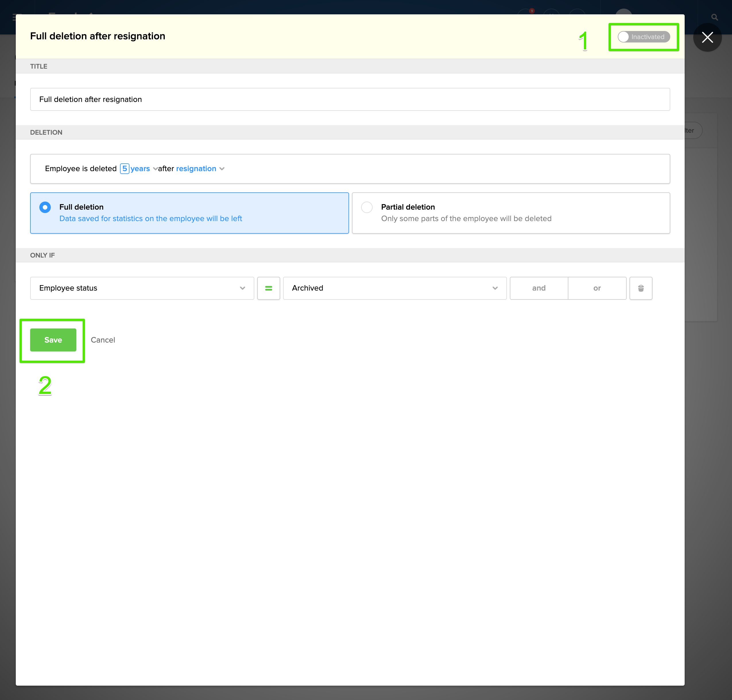Add an 'and' condition
732x700 pixels.
pos(538,288)
